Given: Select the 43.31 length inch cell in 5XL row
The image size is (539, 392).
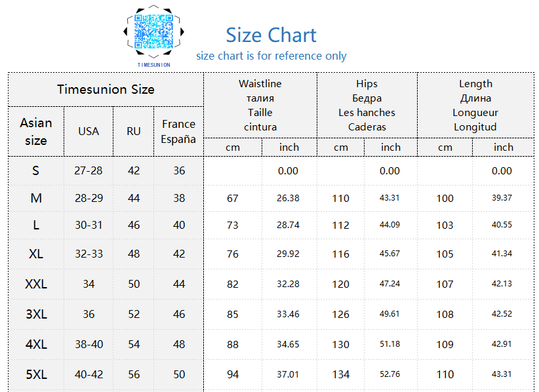Looking at the screenshot, I should click(x=503, y=374).
